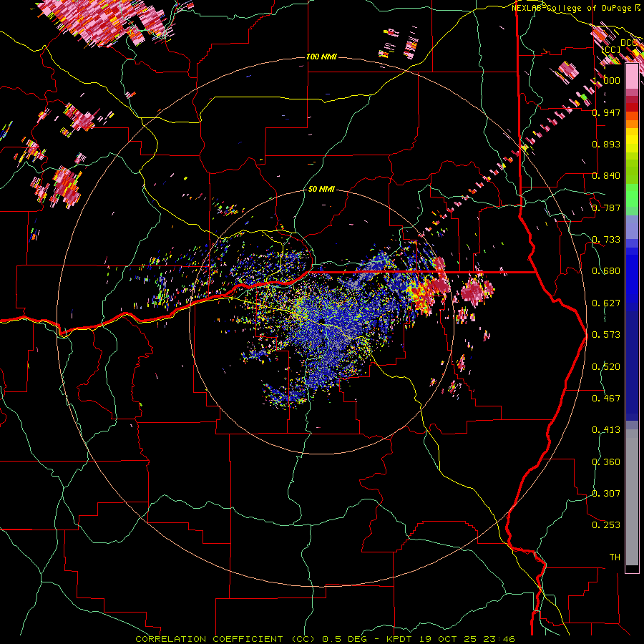This screenshot has width=644, height=644.
Task: Click the 0.893 scale label
Action: (606, 144)
